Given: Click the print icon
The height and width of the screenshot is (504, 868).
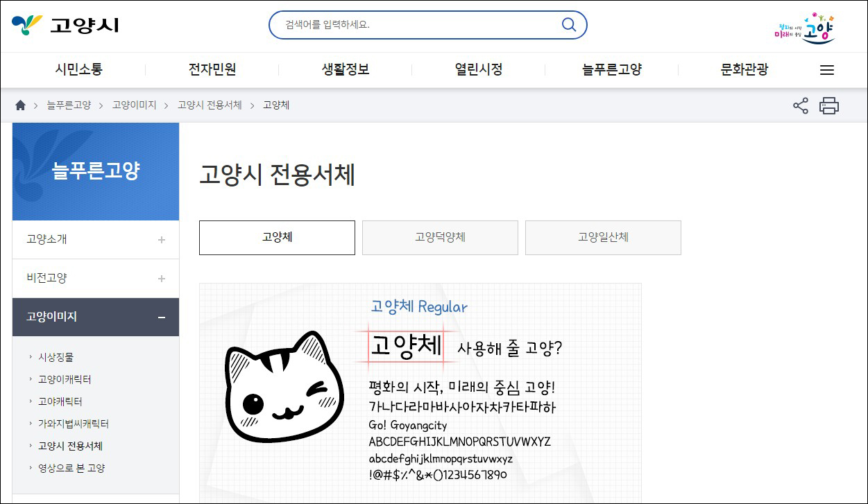Looking at the screenshot, I should click(829, 105).
